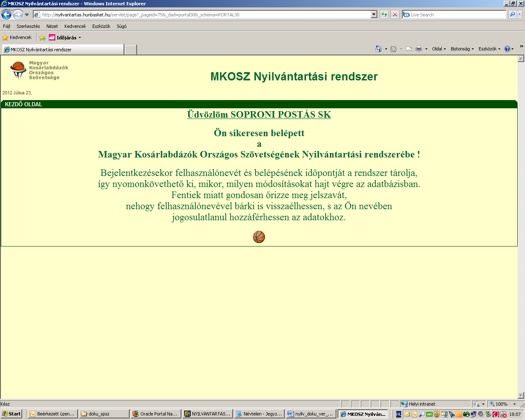Open the Kedvencek favorites star button

pos(17,37)
